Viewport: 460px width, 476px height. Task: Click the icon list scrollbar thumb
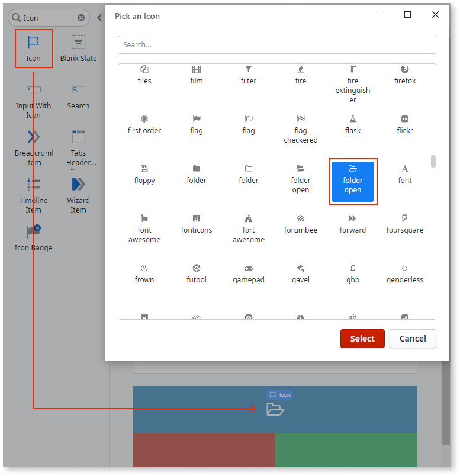[x=433, y=161]
